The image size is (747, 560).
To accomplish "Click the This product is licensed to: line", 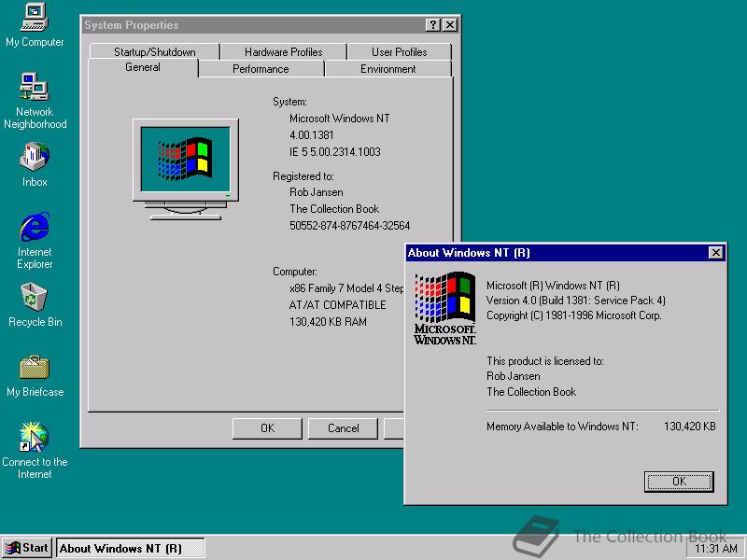I will [545, 361].
